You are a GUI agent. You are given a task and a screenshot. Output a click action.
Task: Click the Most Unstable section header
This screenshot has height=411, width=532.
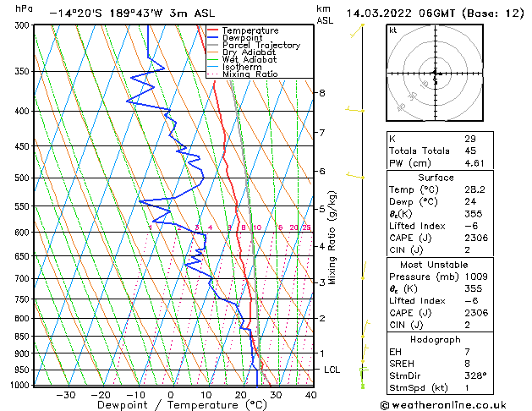pyautogui.click(x=436, y=265)
